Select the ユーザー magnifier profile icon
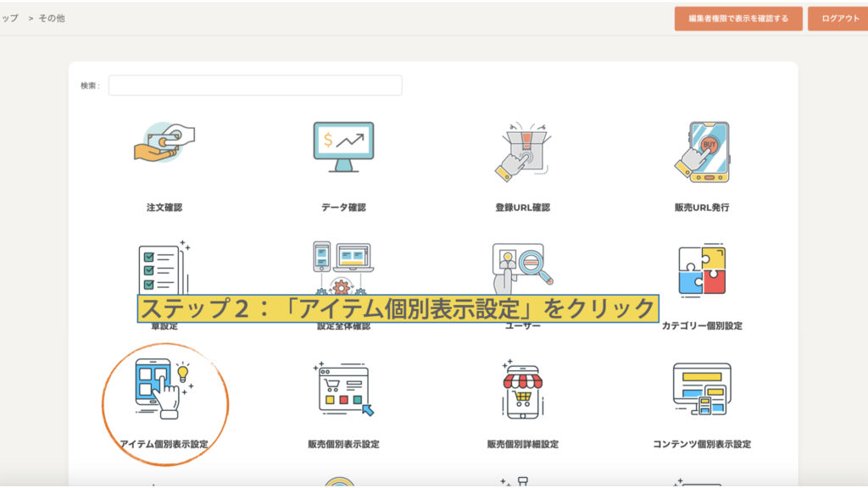Screen dimensions: 868x488 522,266
